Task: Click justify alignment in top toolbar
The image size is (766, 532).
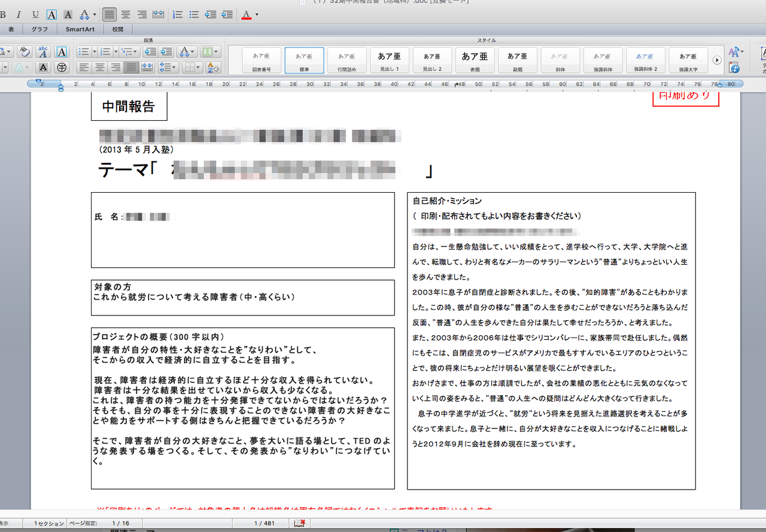Action: (x=109, y=14)
